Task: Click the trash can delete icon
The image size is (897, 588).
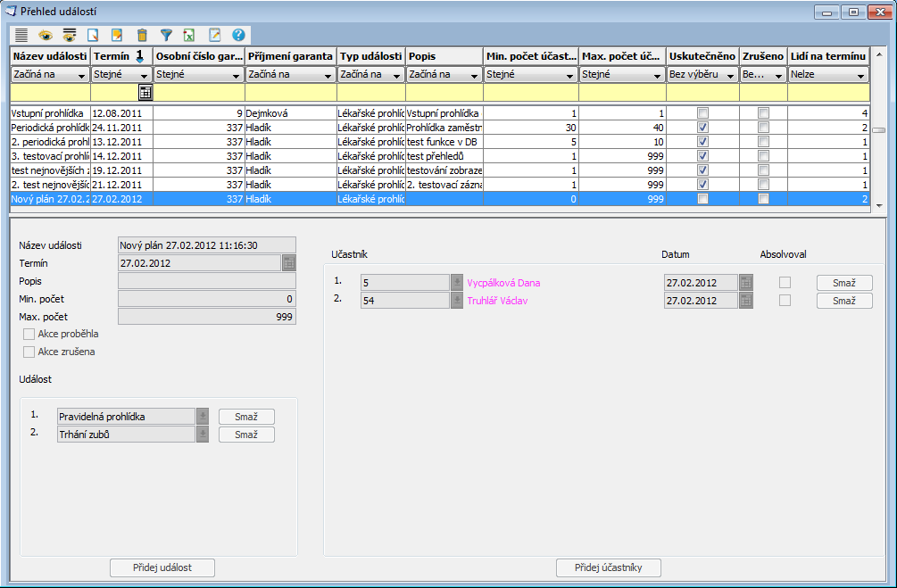Action: (x=142, y=36)
